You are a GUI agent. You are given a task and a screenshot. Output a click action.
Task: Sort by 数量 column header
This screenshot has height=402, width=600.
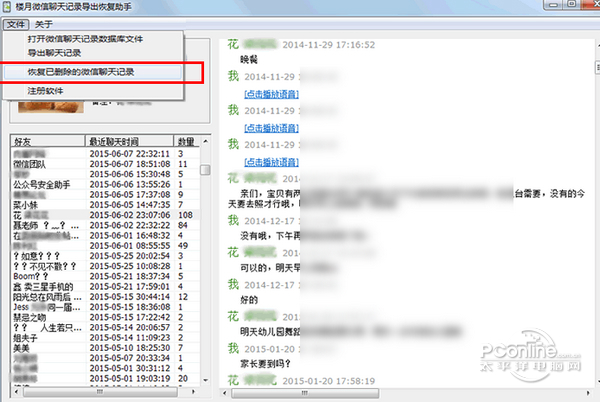187,142
